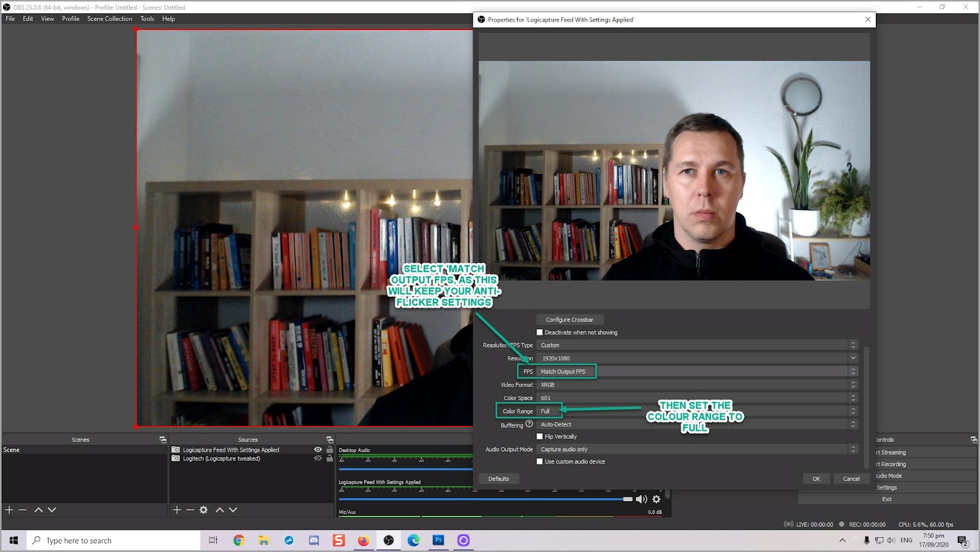Open the Buffering Auto-Detect dropdown

pyautogui.click(x=696, y=424)
